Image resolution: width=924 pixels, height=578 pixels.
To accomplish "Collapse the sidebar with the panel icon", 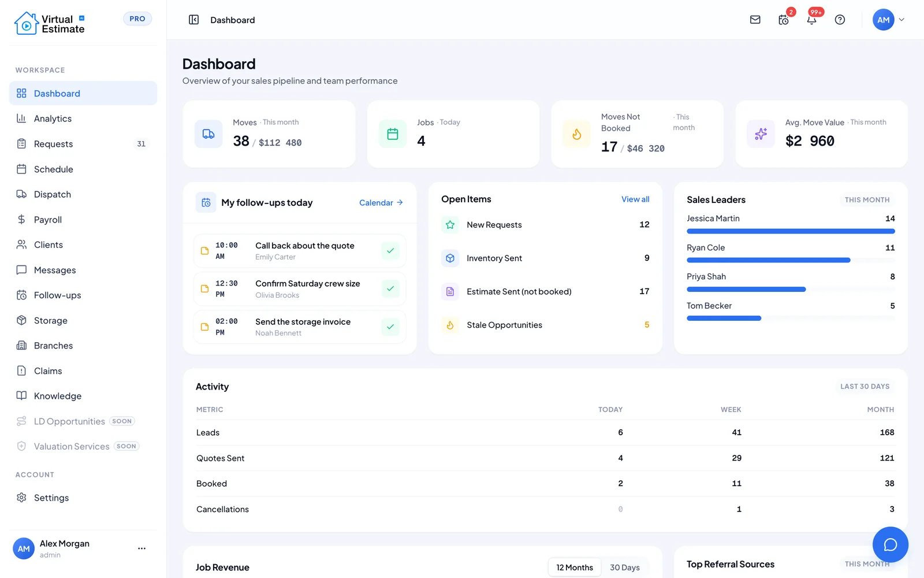I will 194,20.
